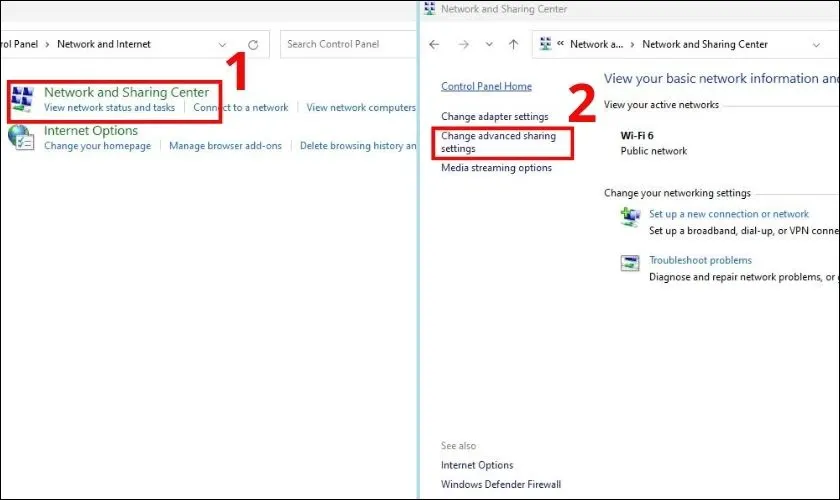Click Media streaming options
The width and height of the screenshot is (840, 500).
pos(496,168)
